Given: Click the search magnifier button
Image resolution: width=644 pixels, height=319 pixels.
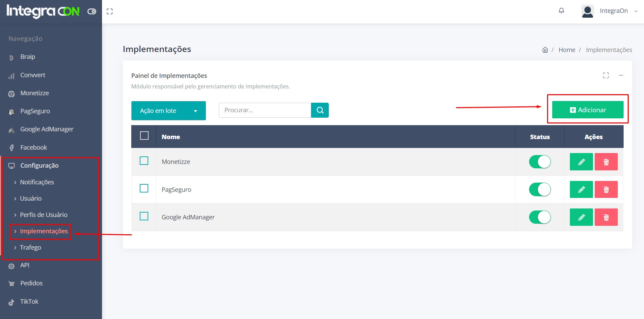Looking at the screenshot, I should click(x=320, y=110).
